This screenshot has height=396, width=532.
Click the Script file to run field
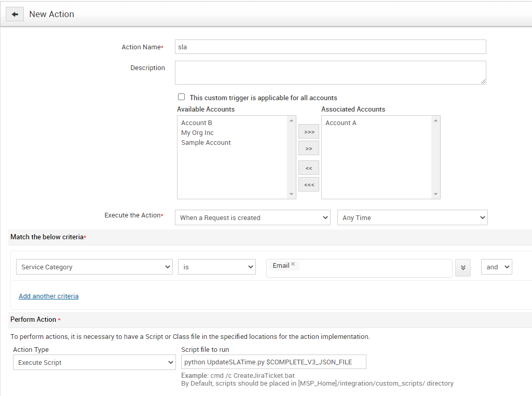tap(273, 362)
